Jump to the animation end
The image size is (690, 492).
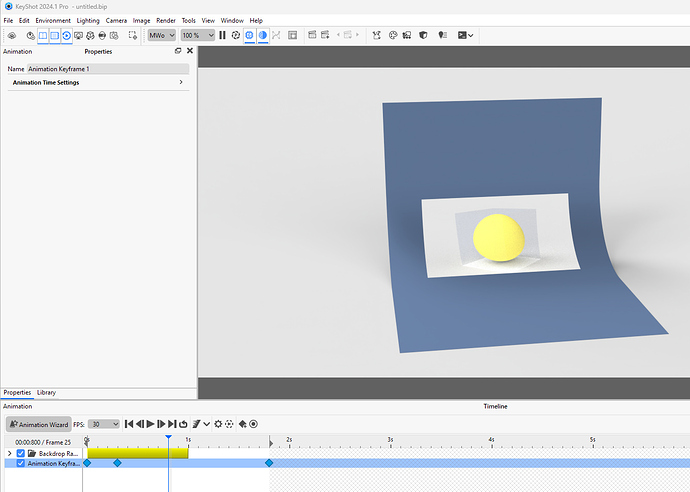tap(172, 424)
